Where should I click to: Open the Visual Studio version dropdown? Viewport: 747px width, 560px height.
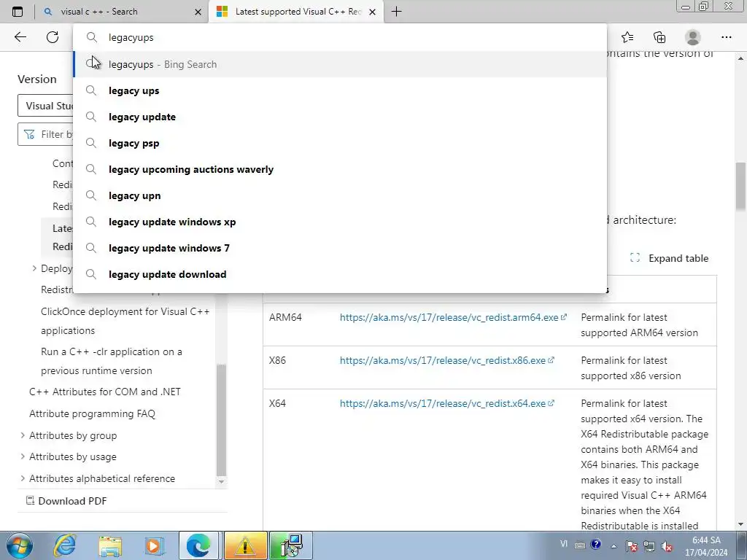[x=46, y=106]
